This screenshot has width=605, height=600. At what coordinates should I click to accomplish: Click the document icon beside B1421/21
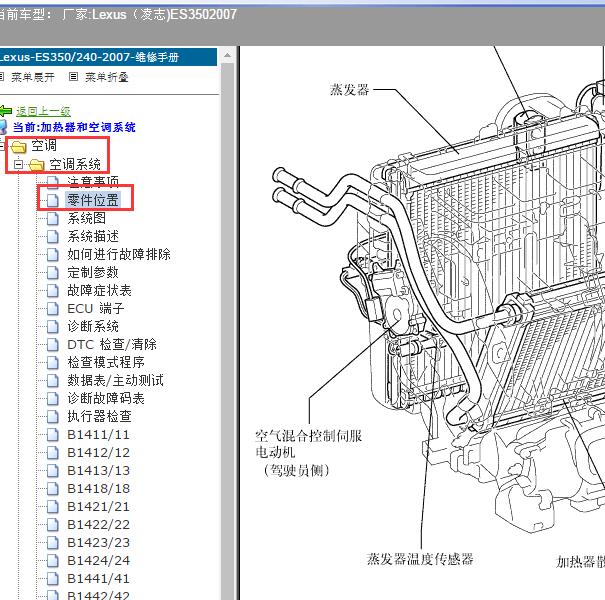pos(52,507)
